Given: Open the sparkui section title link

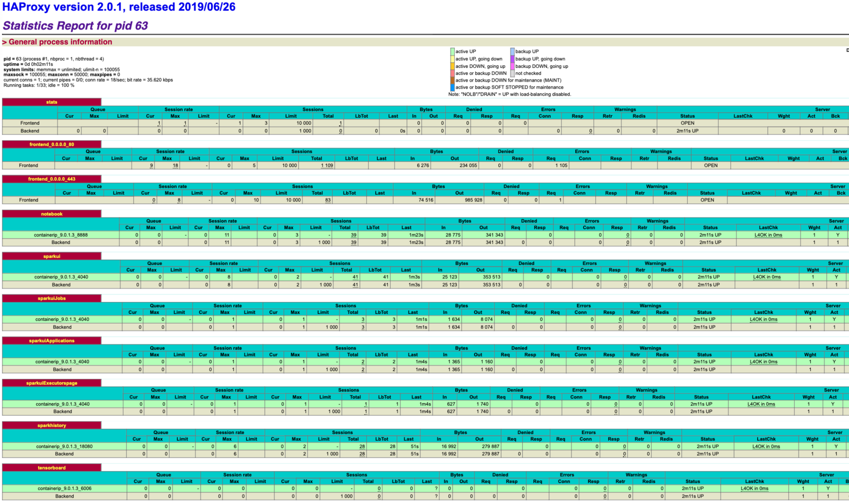Looking at the screenshot, I should point(51,256).
